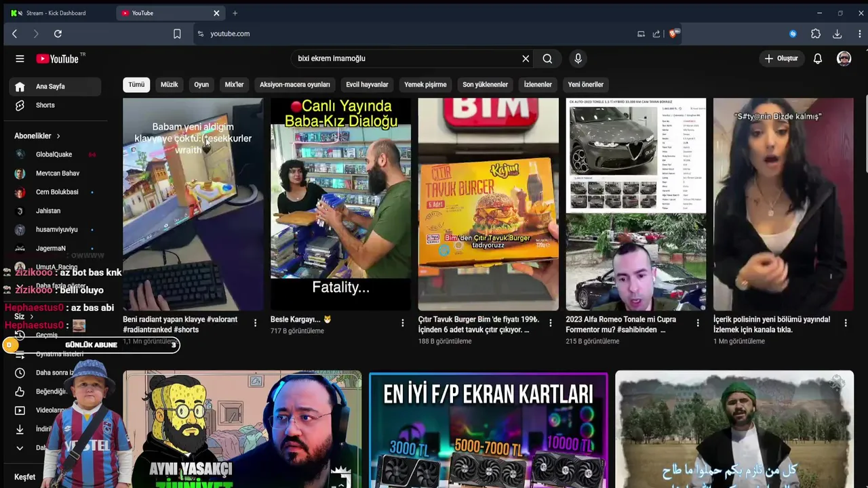Select the Oyun filter chip
The width and height of the screenshot is (868, 488).
(x=201, y=85)
